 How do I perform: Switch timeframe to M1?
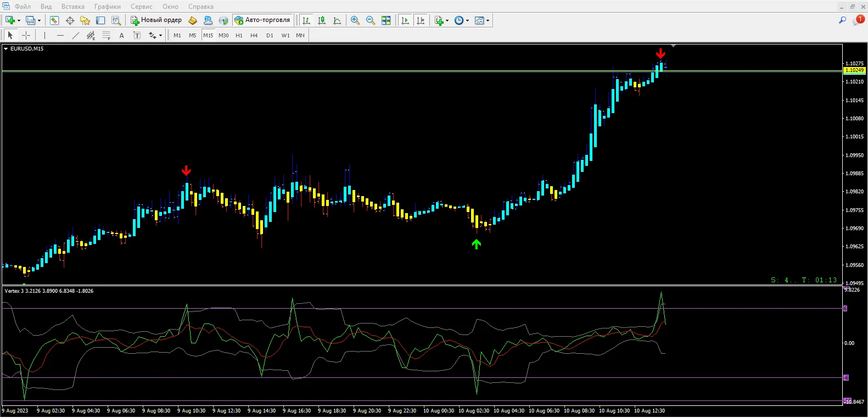click(x=177, y=35)
